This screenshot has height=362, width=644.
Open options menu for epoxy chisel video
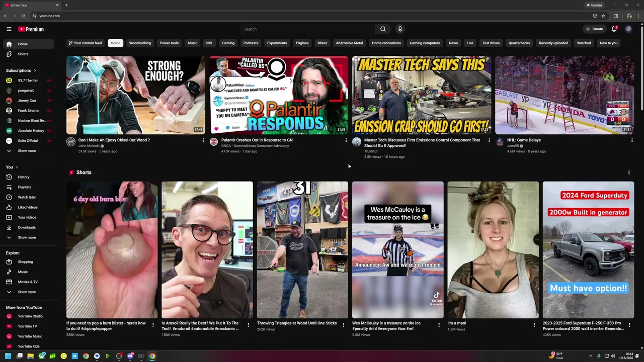click(x=203, y=140)
